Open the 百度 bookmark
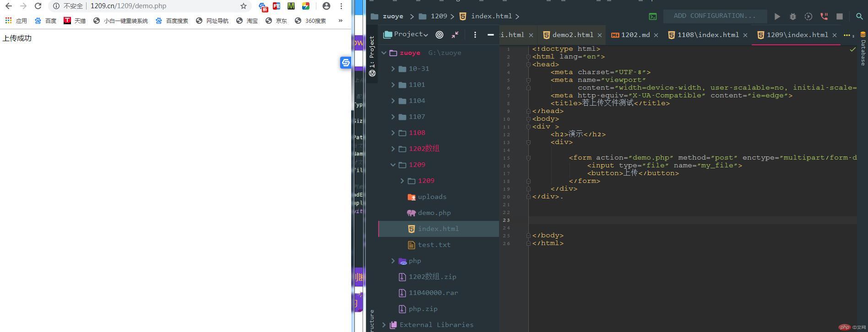868x332 pixels. 45,21
